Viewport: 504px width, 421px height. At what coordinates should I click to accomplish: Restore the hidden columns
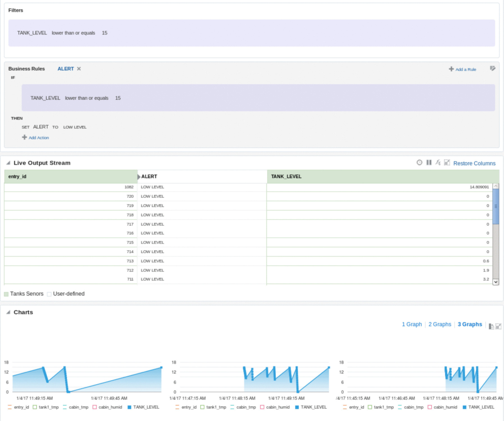click(x=474, y=163)
